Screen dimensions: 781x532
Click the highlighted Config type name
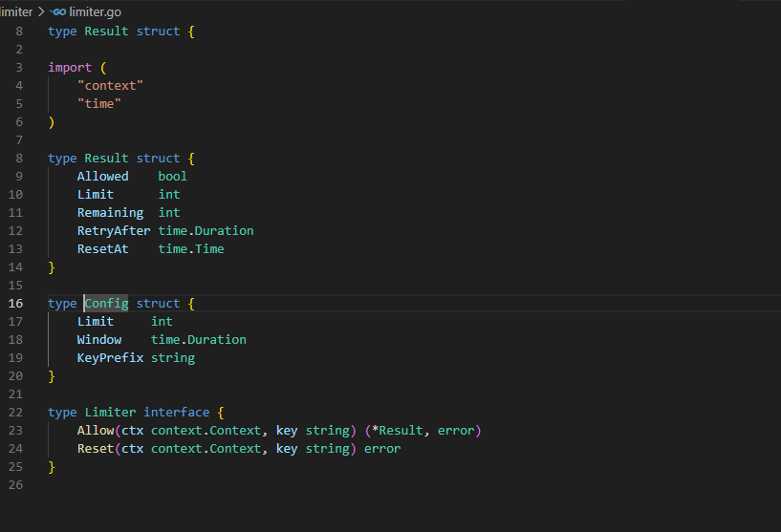tap(106, 304)
